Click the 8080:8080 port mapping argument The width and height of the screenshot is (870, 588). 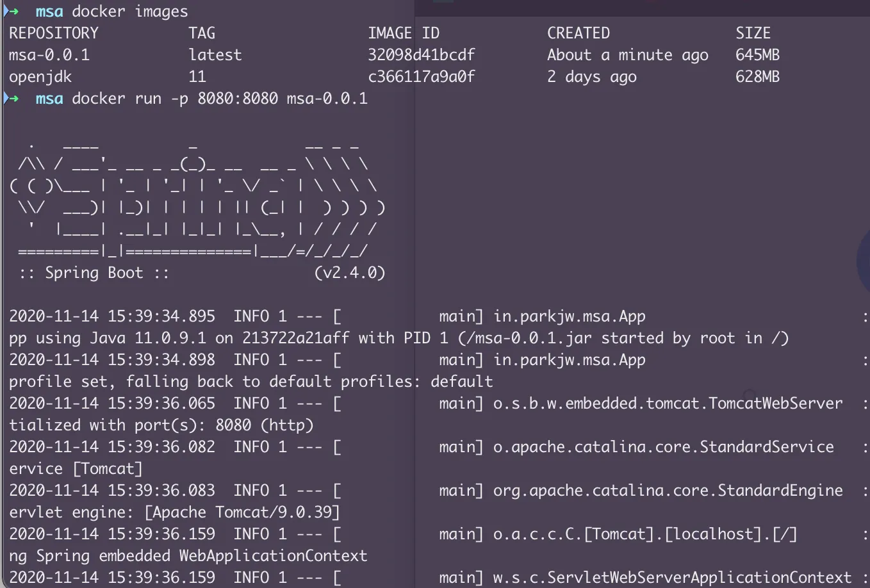pyautogui.click(x=238, y=99)
